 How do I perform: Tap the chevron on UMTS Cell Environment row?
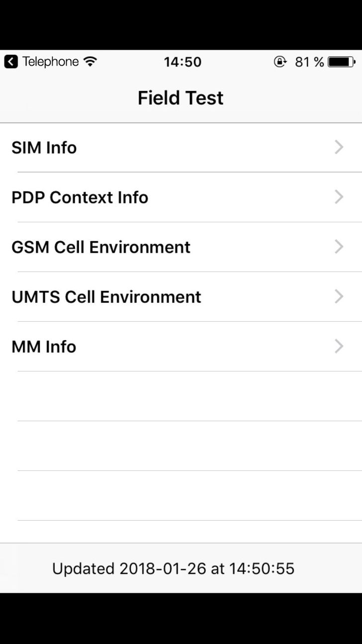(339, 296)
